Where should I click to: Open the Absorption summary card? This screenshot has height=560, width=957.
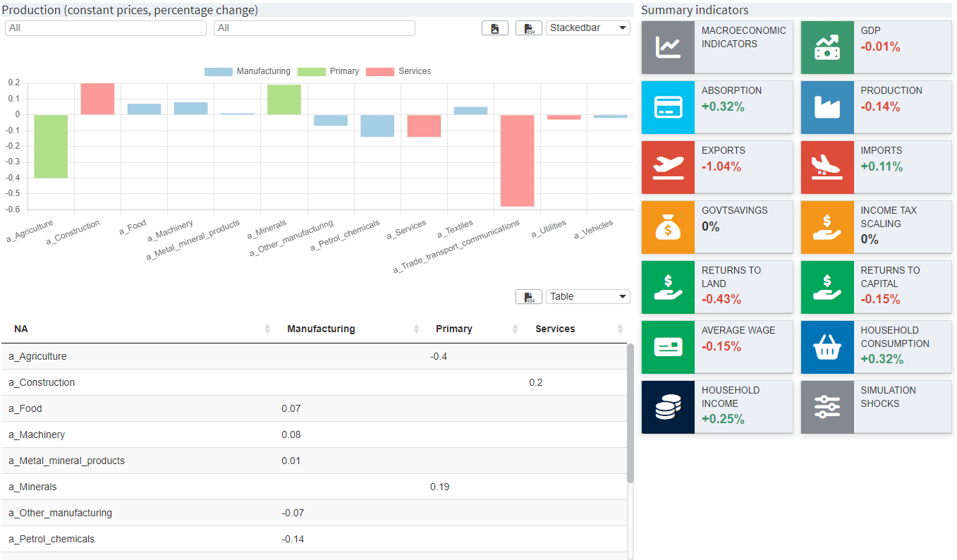(x=717, y=107)
